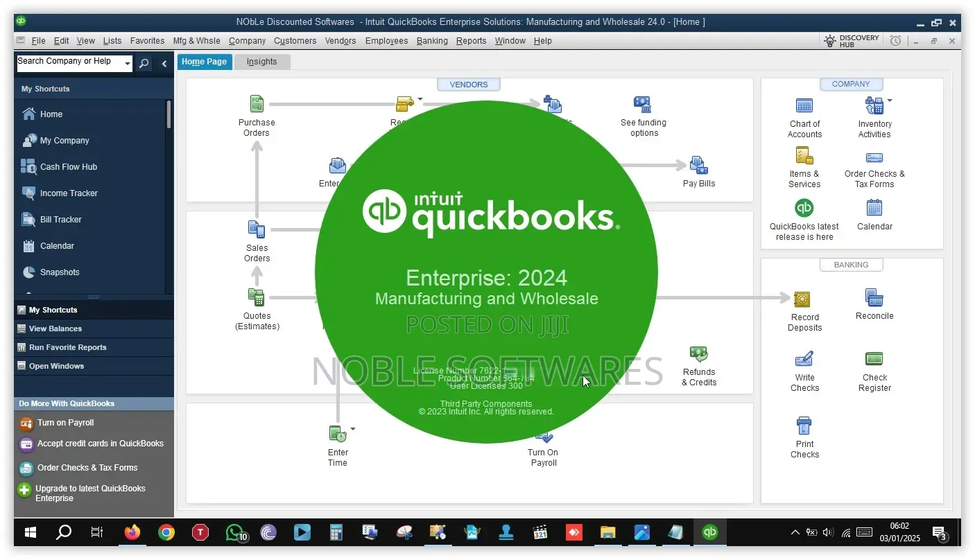Open the Check Register icon
The image size is (975, 560).
point(874,359)
